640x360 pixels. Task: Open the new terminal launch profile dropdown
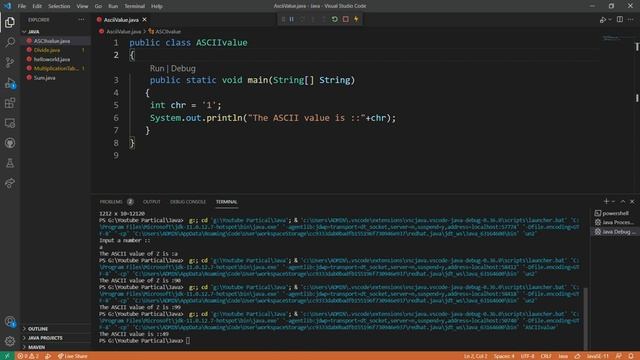[613, 202]
